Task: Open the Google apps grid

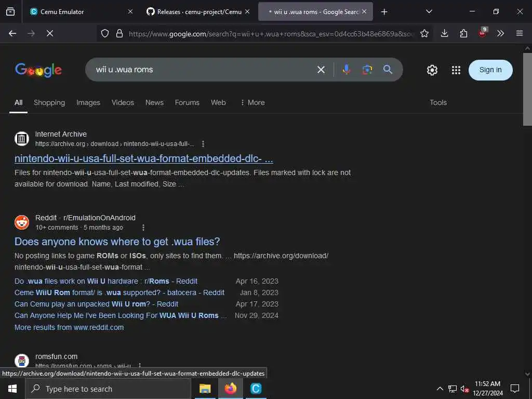Action: tap(456, 70)
